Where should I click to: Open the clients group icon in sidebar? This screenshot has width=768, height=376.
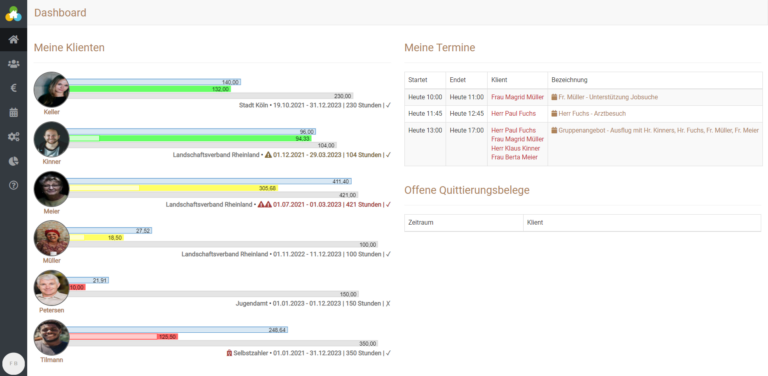(x=14, y=64)
